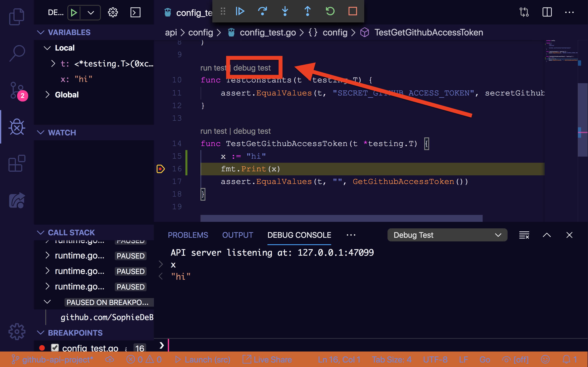Open Source Control view in activity bar
The image size is (588, 367).
17,90
